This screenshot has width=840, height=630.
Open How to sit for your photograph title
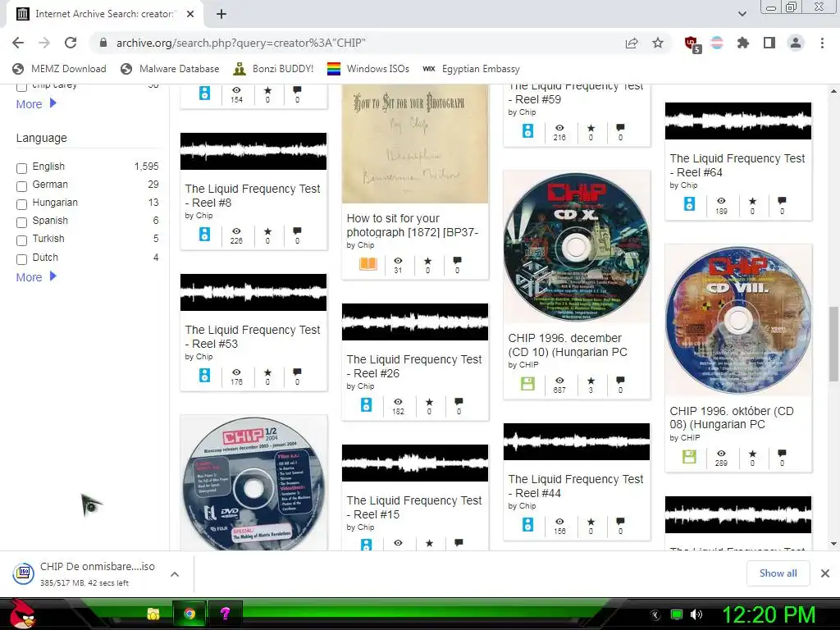click(x=412, y=225)
